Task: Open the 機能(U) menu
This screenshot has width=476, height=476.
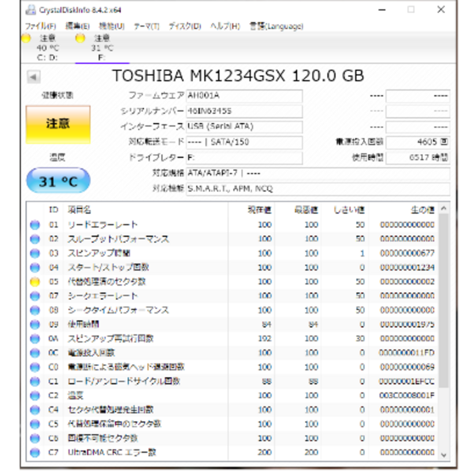Action: (x=112, y=26)
